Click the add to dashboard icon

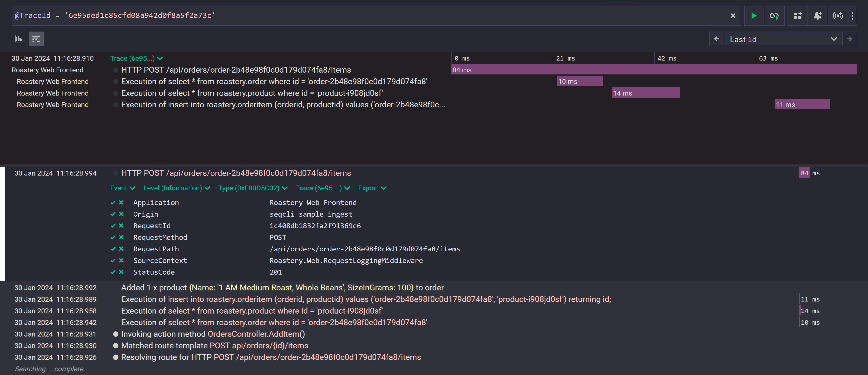pos(797,16)
